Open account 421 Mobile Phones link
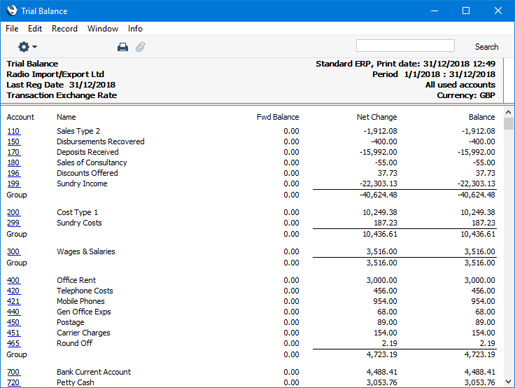The width and height of the screenshot is (515, 388). pyautogui.click(x=14, y=301)
